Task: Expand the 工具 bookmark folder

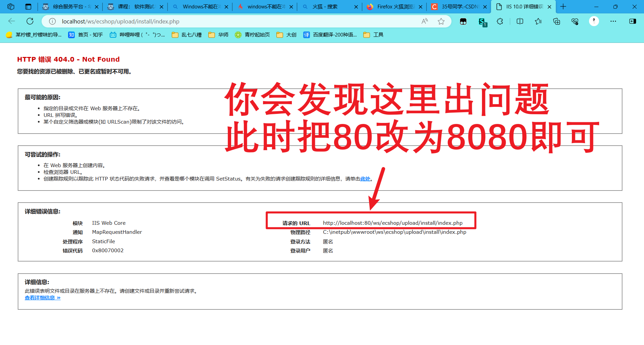Action: point(373,35)
